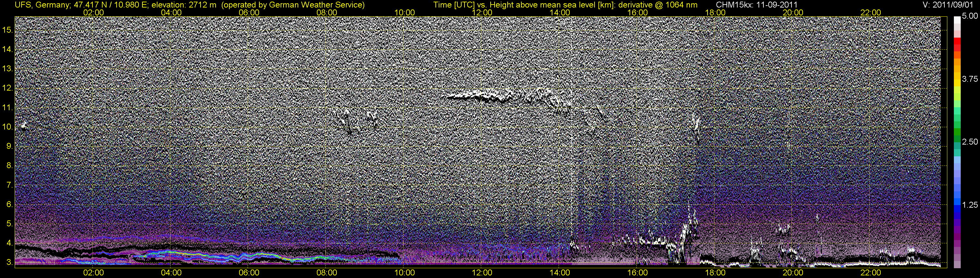This screenshot has height=278, width=980.
Task: Click the 9. height axis label
Action: (9, 146)
